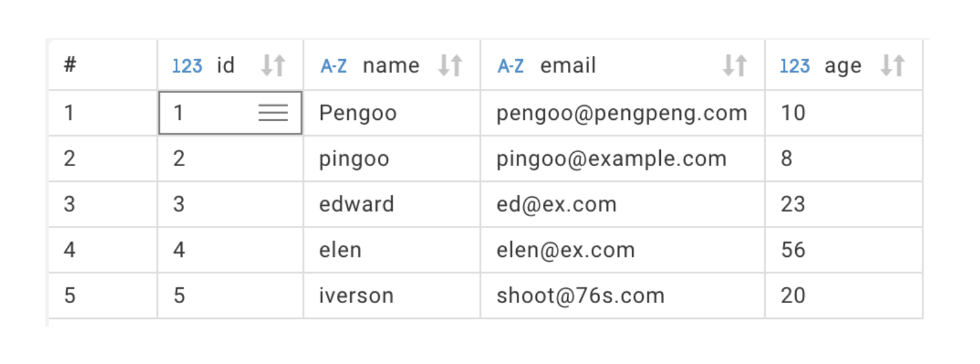Click the 123 type icon beside id
Screen dimensions: 980x364
pyautogui.click(x=187, y=66)
